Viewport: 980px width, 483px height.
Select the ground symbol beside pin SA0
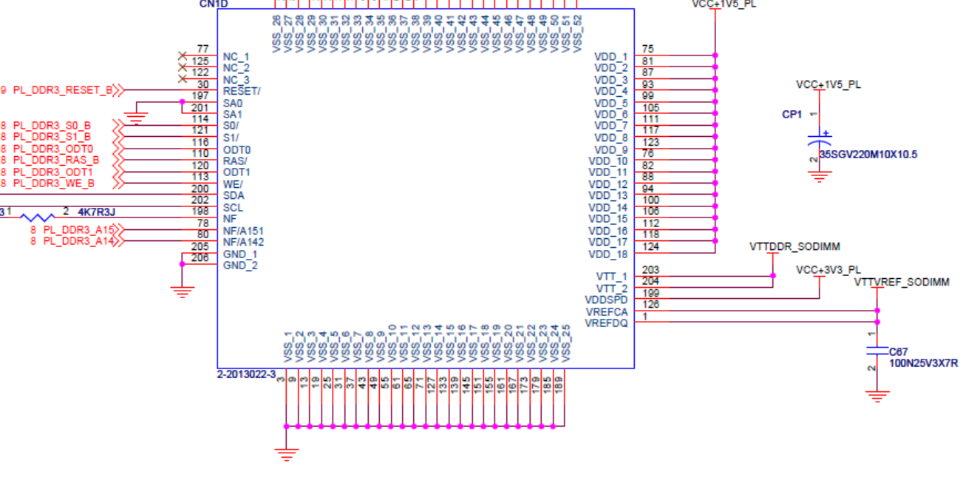click(x=137, y=118)
